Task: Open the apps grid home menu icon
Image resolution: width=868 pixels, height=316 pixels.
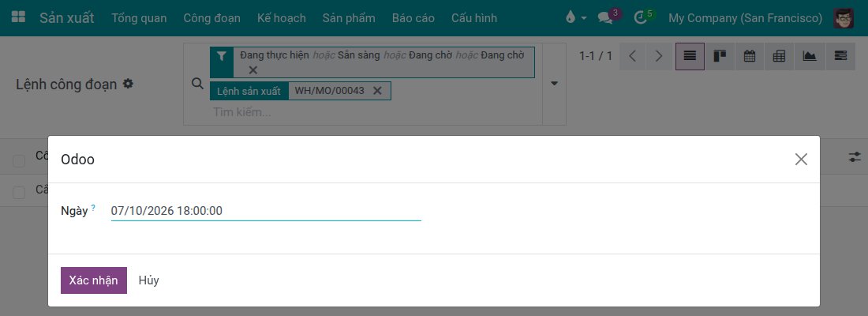Action: [18, 17]
